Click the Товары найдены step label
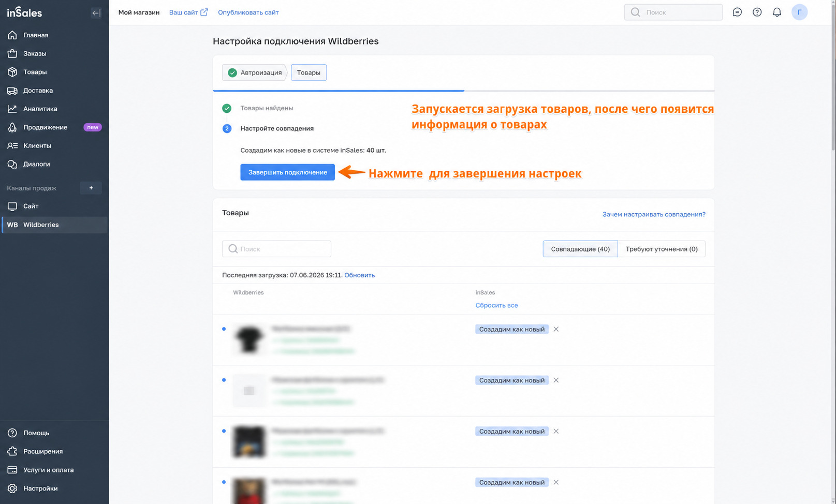836x504 pixels. pos(267,108)
